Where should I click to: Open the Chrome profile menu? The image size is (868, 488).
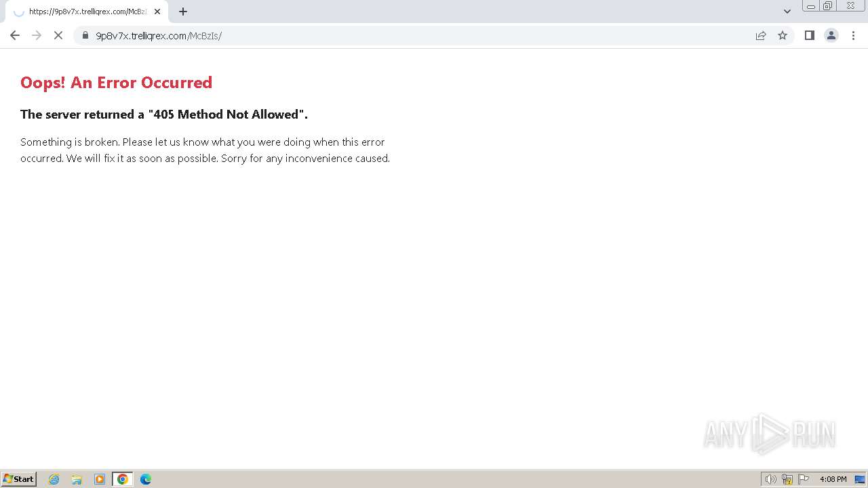click(x=831, y=35)
